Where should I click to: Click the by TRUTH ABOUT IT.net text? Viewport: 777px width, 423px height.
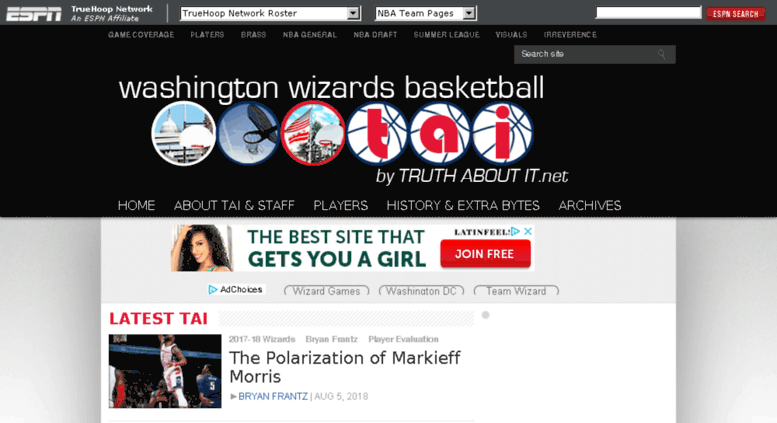(x=472, y=176)
